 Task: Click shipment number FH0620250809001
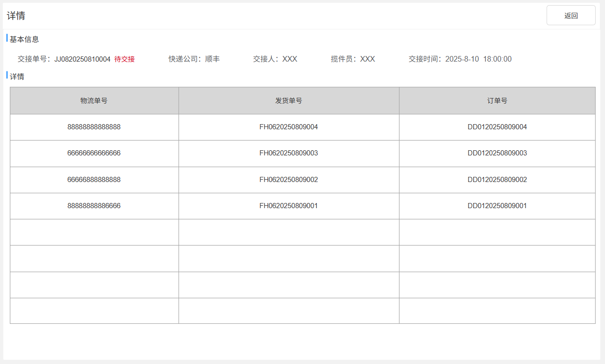click(289, 206)
